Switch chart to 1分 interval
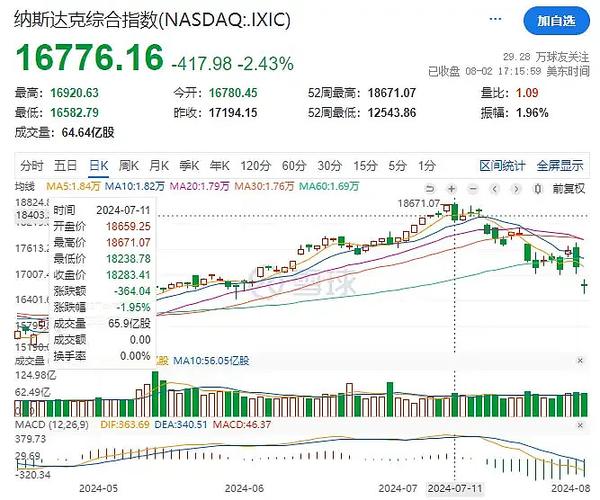This screenshot has width=600, height=500. pyautogui.click(x=427, y=166)
